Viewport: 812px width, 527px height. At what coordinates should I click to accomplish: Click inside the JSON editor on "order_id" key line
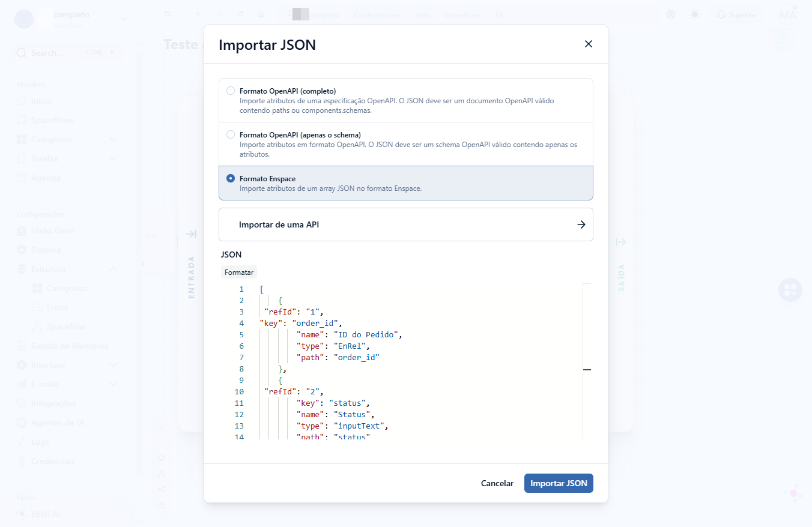pos(300,323)
